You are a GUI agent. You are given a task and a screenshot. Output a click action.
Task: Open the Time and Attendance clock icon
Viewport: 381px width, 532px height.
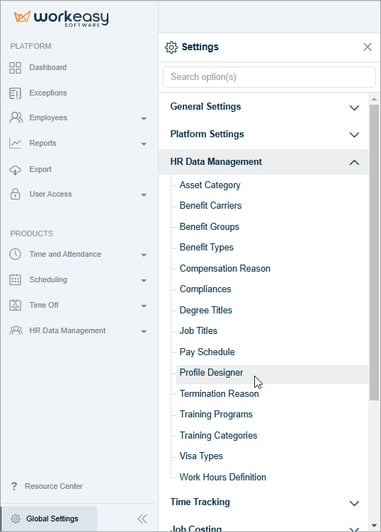pos(15,254)
